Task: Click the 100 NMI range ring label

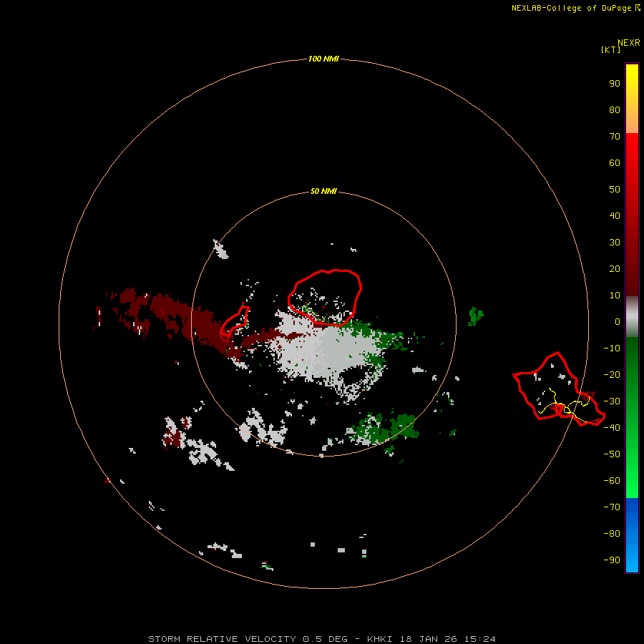Action: (323, 59)
